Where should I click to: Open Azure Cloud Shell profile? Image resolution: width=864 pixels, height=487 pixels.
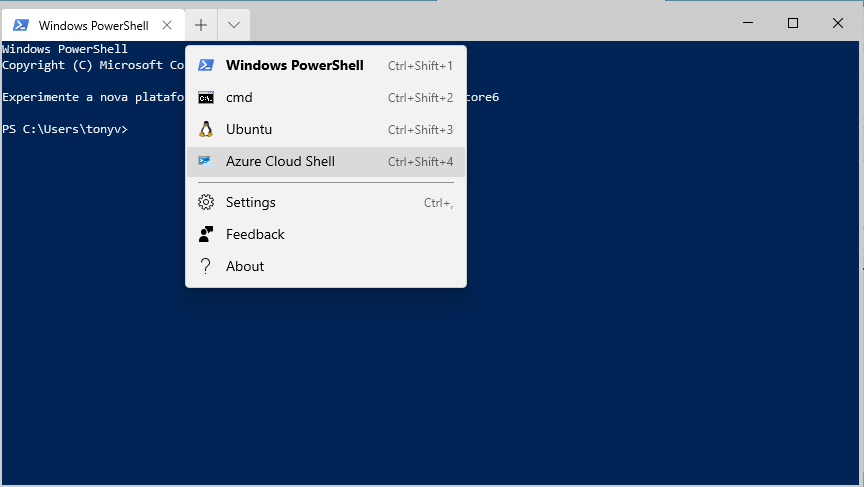pyautogui.click(x=326, y=161)
